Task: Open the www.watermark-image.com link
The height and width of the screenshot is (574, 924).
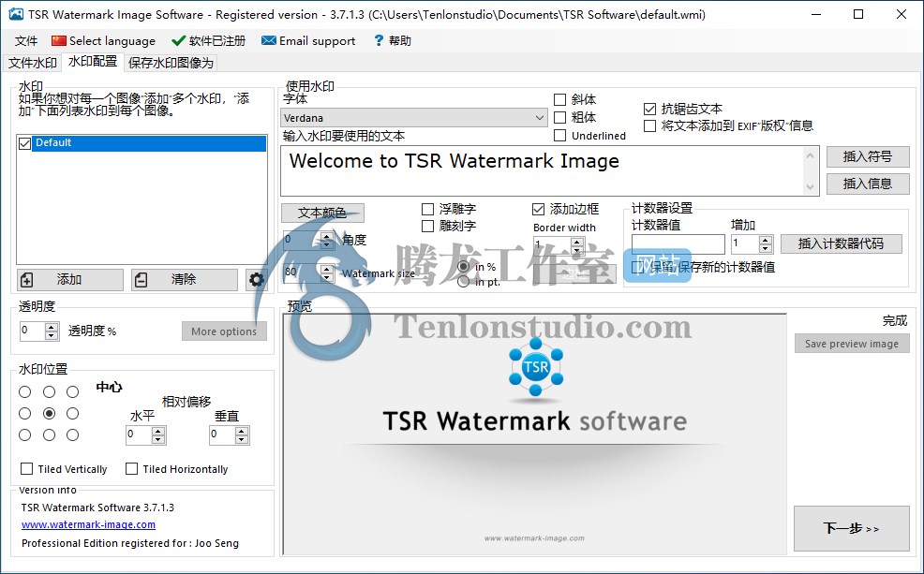Action: coord(88,524)
